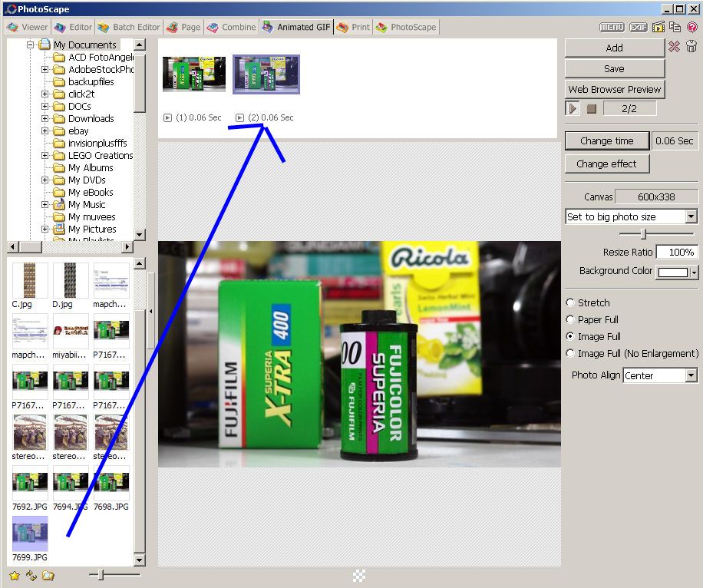
Task: Click play icon for frame (1) 0.06 Sec
Action: tap(167, 118)
